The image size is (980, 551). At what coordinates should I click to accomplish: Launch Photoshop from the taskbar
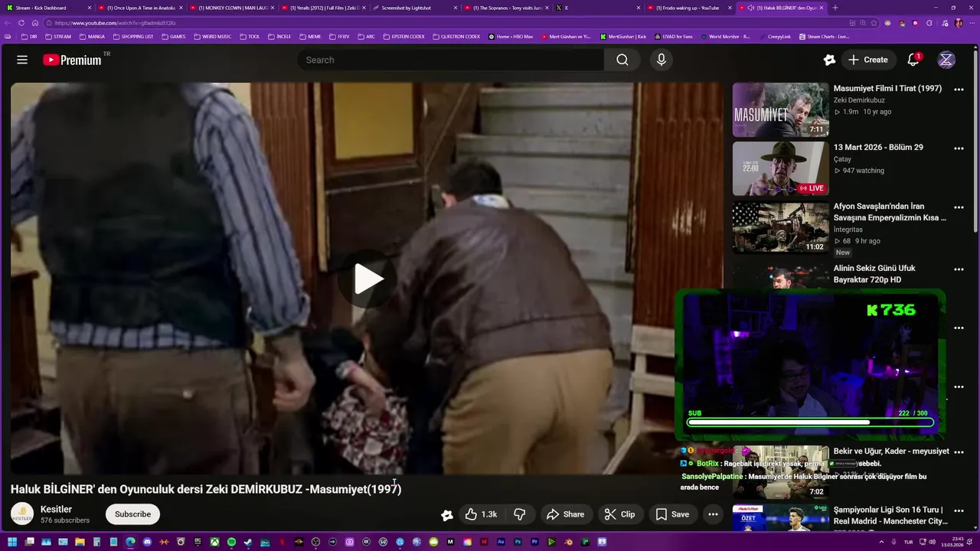click(x=518, y=542)
